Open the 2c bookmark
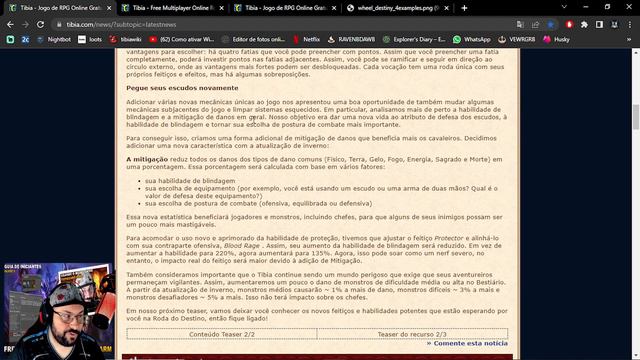Screen dimensions: 640x360 [x=25, y=39]
